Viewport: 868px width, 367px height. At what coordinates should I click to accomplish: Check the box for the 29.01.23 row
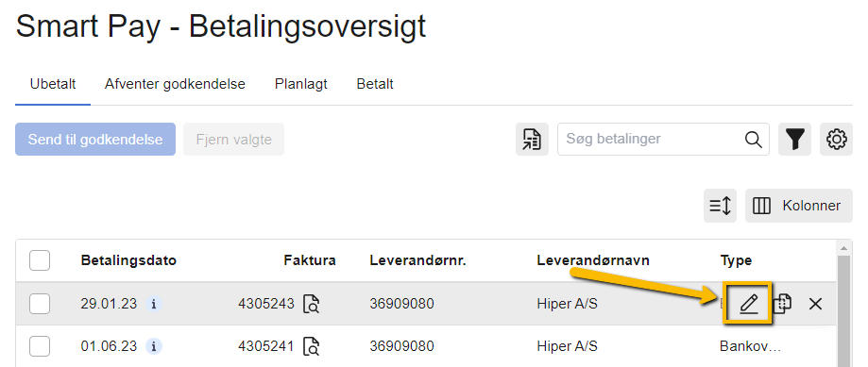tap(40, 304)
